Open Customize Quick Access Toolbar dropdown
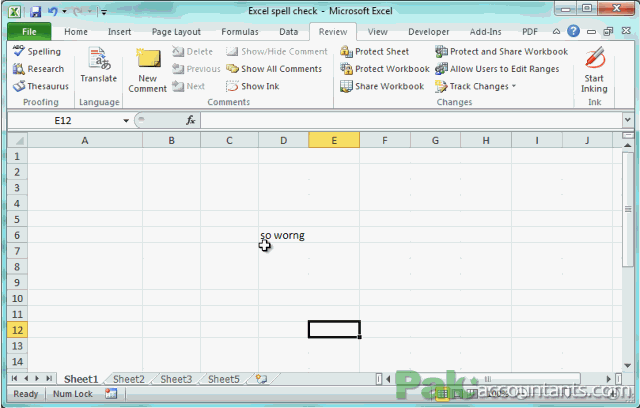The width and height of the screenshot is (640, 408). (104, 12)
